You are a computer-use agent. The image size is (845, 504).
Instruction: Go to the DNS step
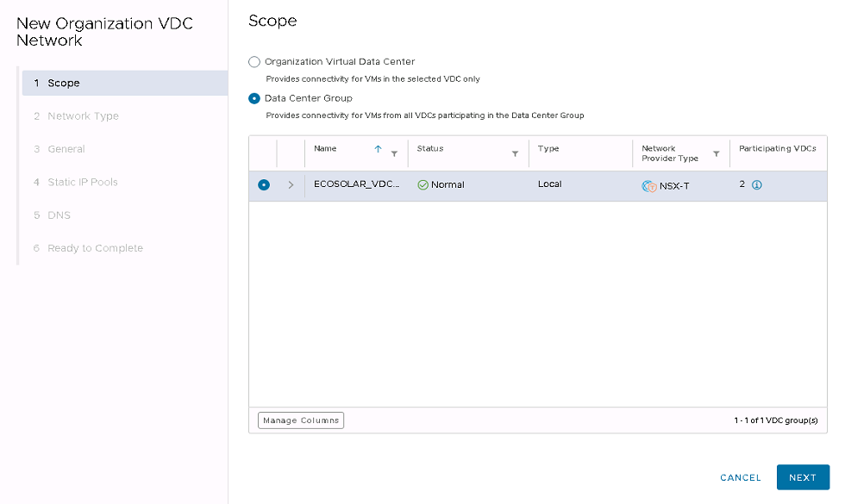coord(59,215)
